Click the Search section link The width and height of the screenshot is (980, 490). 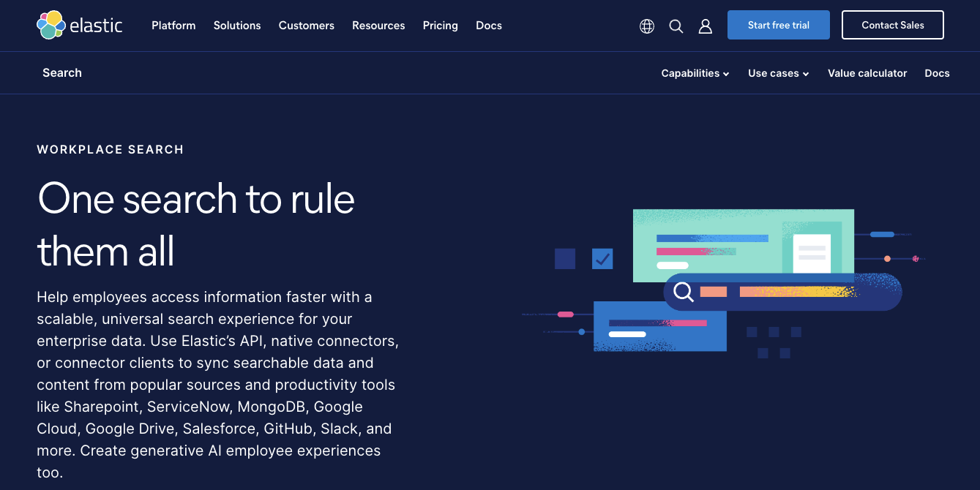62,72
